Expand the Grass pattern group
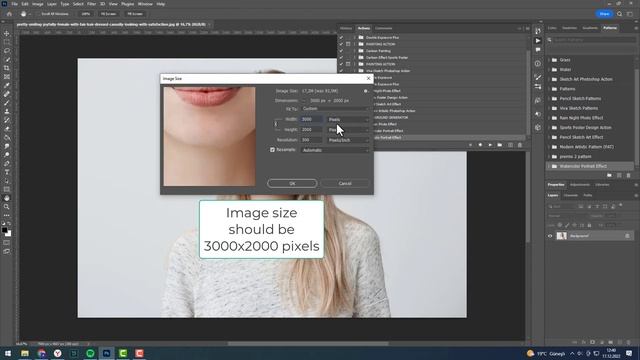 pos(549,60)
